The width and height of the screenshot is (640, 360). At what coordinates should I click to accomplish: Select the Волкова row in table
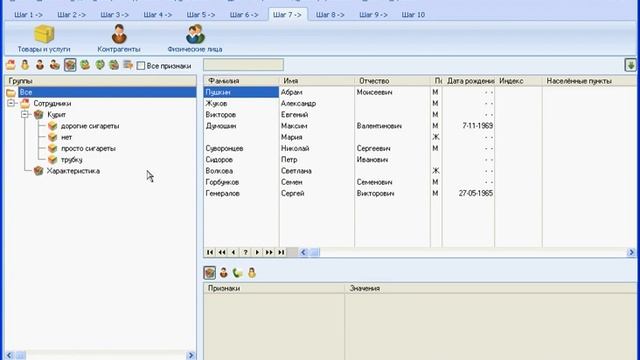click(420, 171)
